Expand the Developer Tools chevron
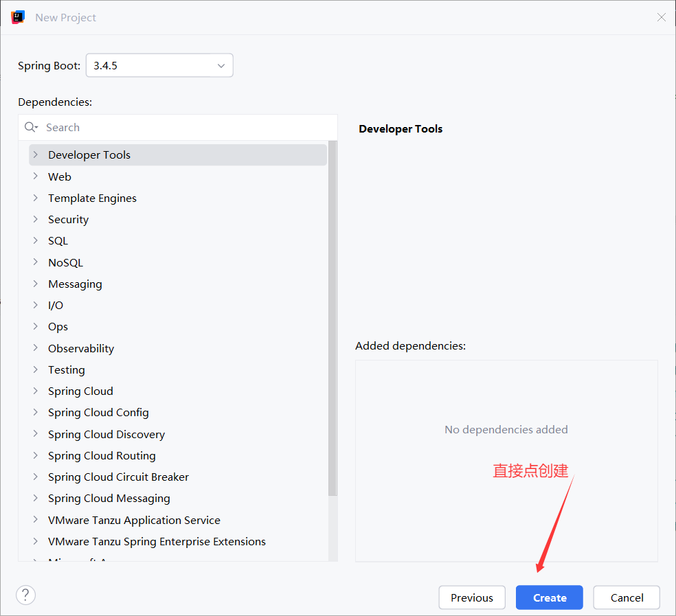 [36, 155]
